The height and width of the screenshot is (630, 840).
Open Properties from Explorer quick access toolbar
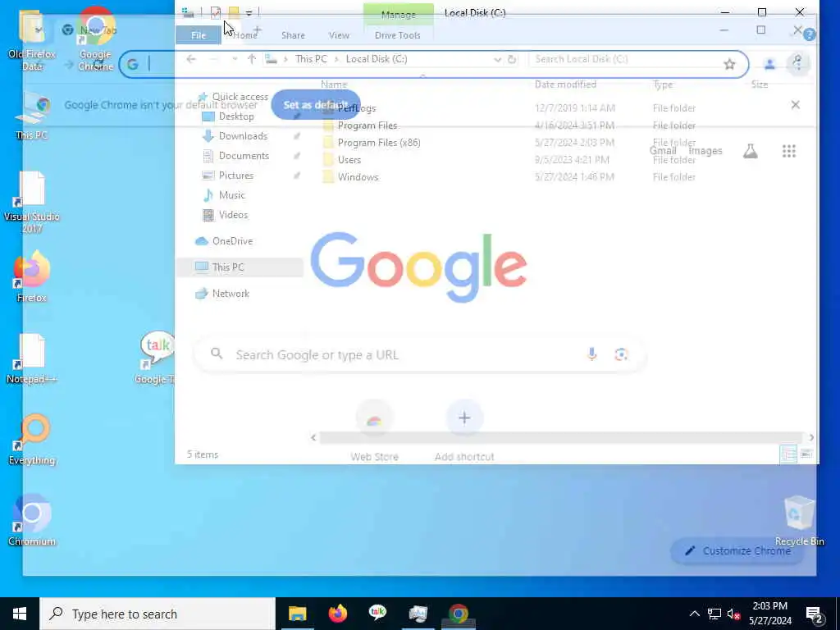click(216, 13)
